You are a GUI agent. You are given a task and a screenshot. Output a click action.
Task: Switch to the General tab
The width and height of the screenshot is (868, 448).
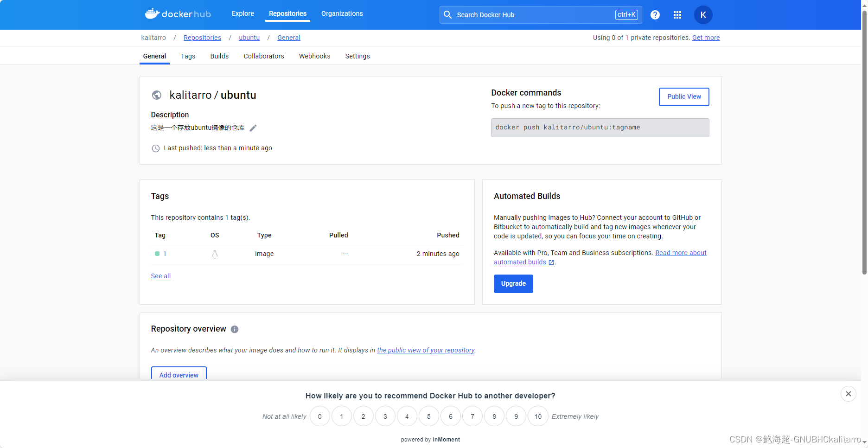click(x=154, y=56)
